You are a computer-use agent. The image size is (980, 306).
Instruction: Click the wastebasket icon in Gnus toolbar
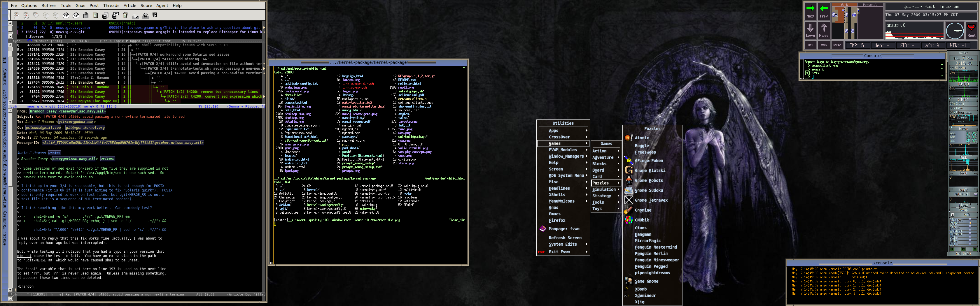[x=145, y=15]
